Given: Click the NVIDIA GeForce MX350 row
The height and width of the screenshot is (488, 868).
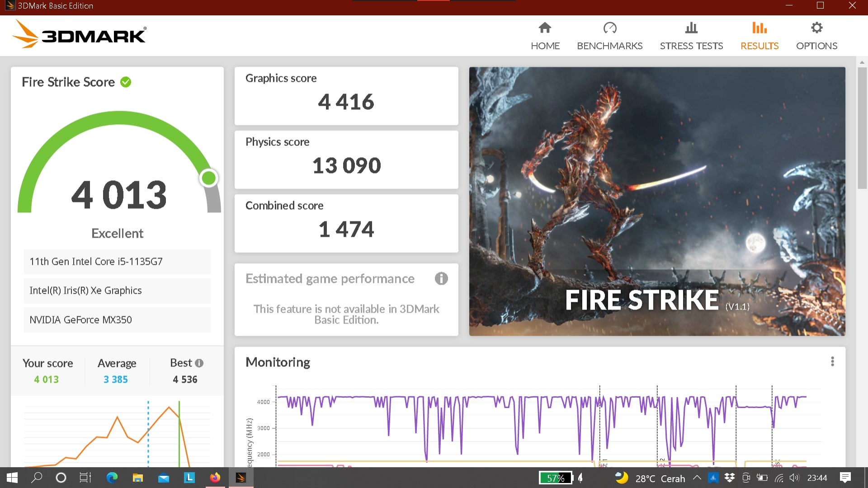Looking at the screenshot, I should coord(117,320).
